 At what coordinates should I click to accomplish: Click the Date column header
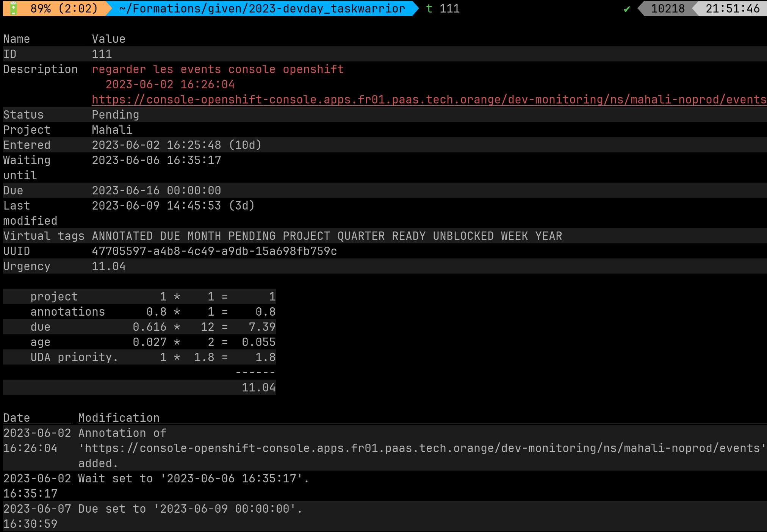click(17, 418)
